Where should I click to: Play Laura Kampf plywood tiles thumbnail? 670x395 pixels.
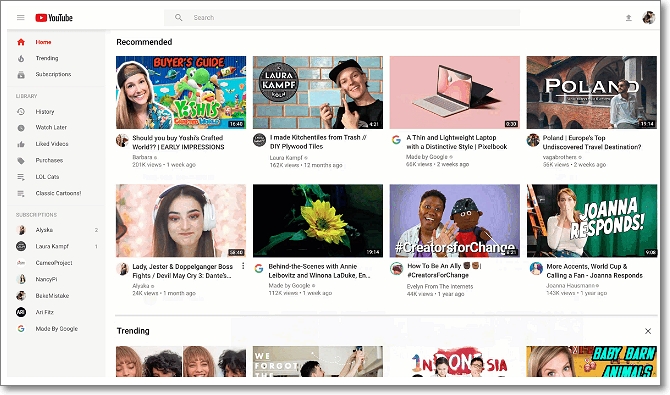pos(318,92)
